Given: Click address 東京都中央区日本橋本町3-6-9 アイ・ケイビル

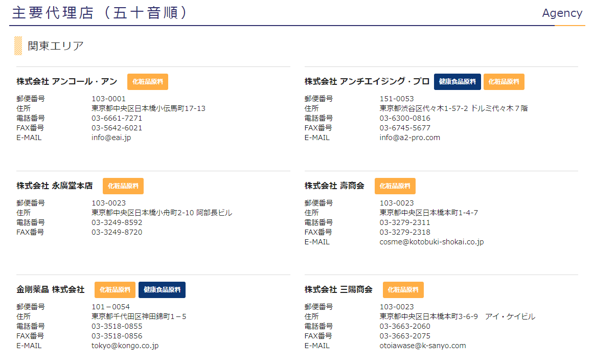Looking at the screenshot, I should point(458,316).
